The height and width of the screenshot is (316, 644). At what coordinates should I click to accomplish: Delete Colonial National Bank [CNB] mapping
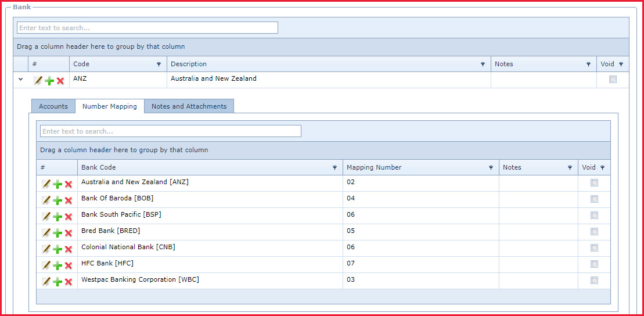click(69, 249)
